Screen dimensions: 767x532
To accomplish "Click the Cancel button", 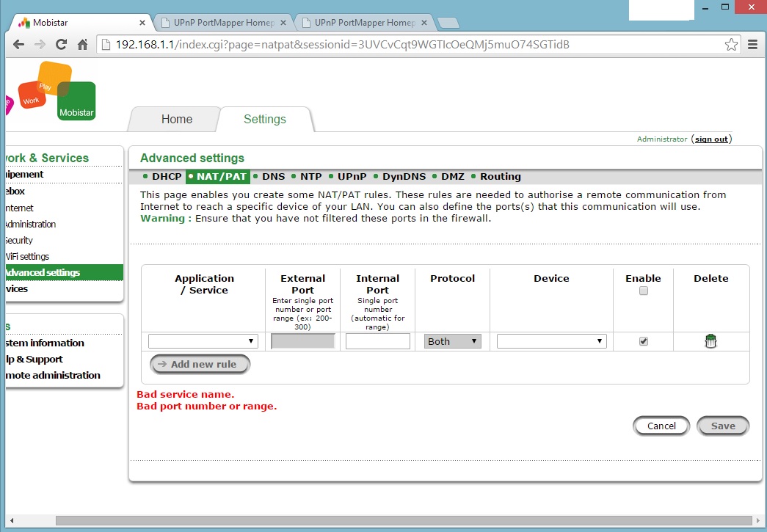I will coord(661,426).
